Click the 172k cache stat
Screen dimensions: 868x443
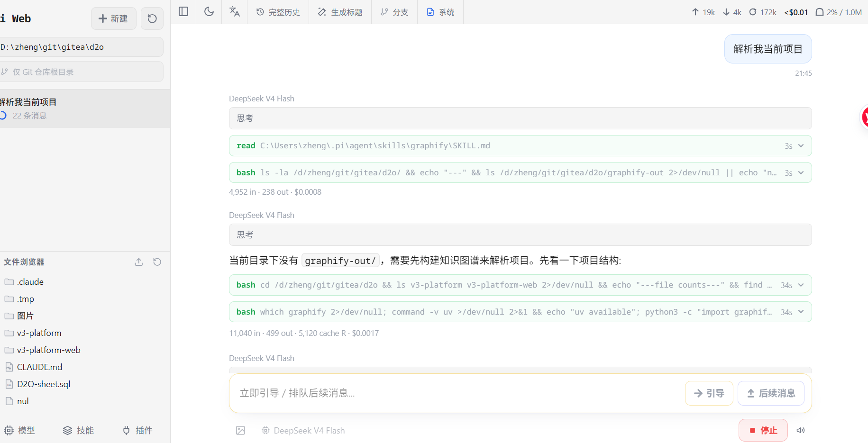click(x=763, y=12)
